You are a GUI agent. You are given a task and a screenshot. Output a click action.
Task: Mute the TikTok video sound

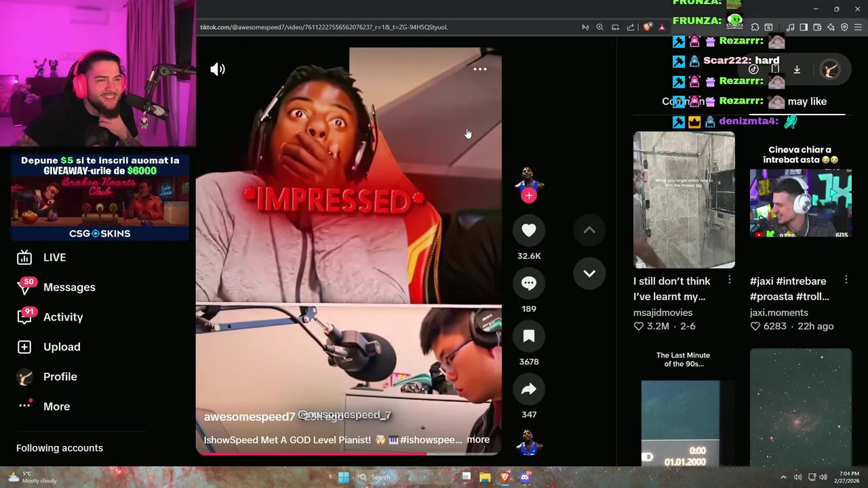tap(218, 69)
